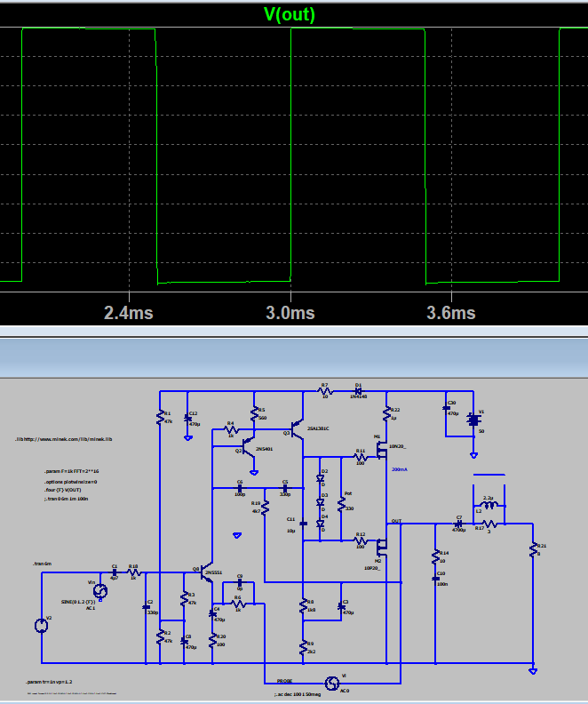The height and width of the screenshot is (704, 588).
Task: Click the .tran 6m directive
Action: (42, 564)
